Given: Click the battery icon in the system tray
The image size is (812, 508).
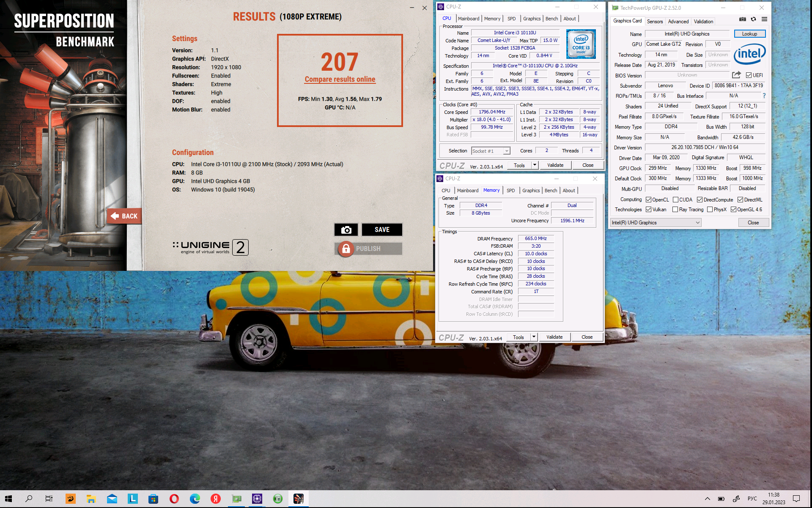Looking at the screenshot, I should 721,499.
